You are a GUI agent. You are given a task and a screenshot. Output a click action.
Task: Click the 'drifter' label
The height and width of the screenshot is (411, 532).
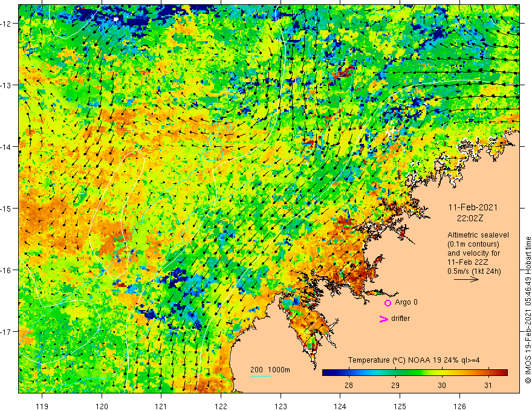[401, 319]
